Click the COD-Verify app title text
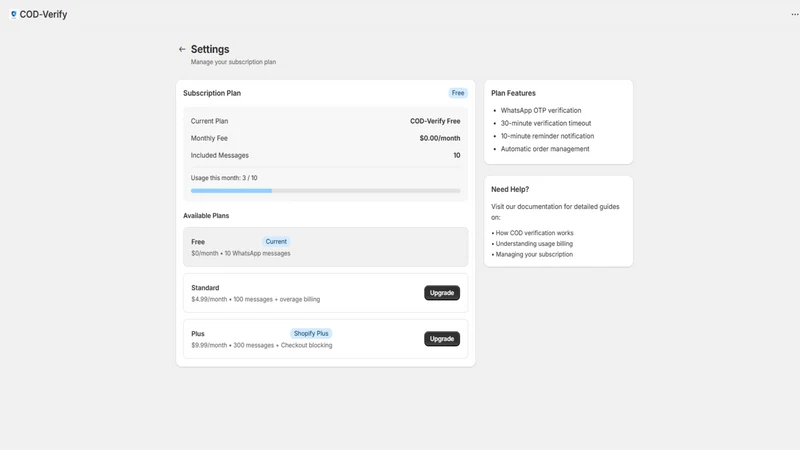The height and width of the screenshot is (450, 800). pyautogui.click(x=43, y=14)
